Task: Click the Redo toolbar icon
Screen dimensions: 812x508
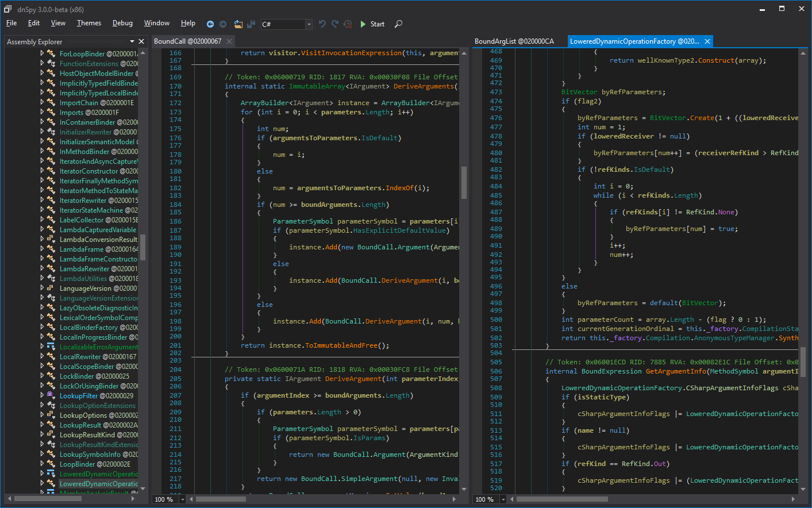Action: (334, 24)
